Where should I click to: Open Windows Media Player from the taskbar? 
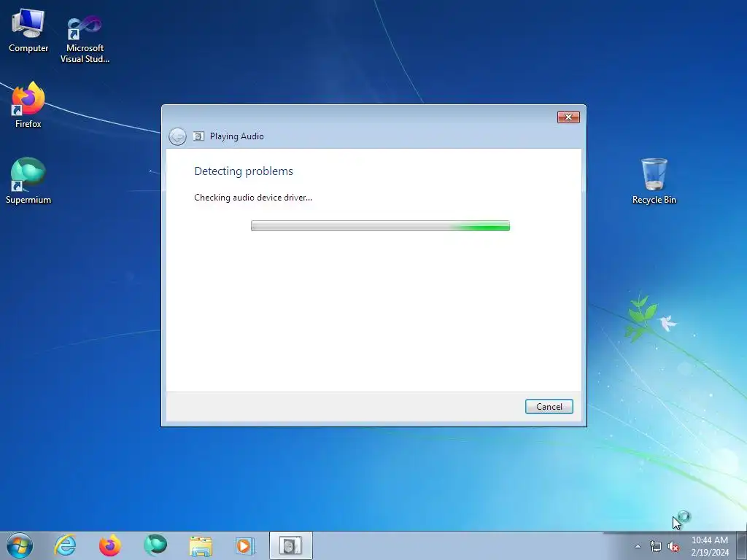(245, 545)
